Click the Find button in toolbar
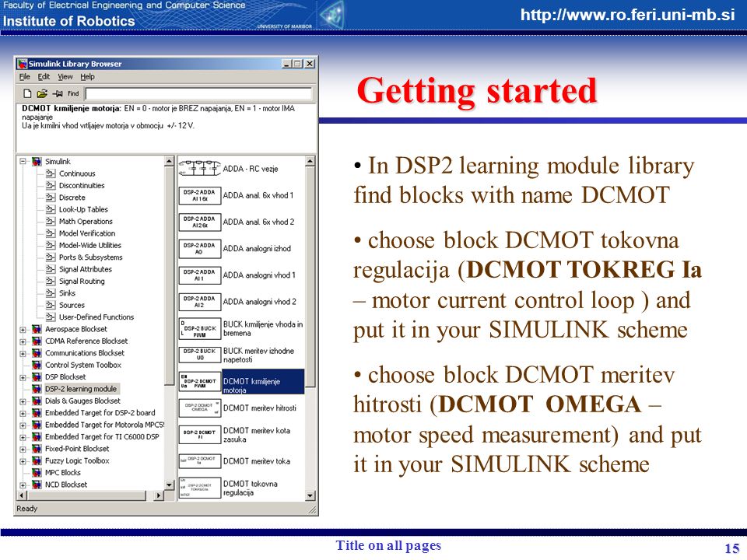Screen dimensions: 747x560 coord(73,93)
